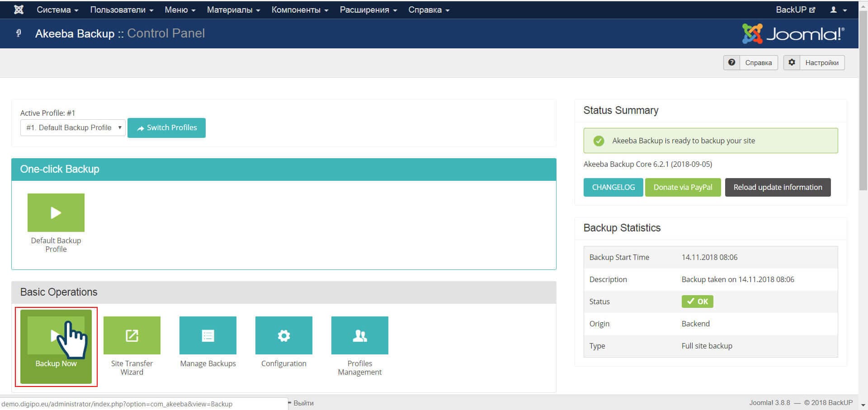Image resolution: width=868 pixels, height=410 pixels.
Task: Open the Компоненты menu
Action: [x=300, y=9]
